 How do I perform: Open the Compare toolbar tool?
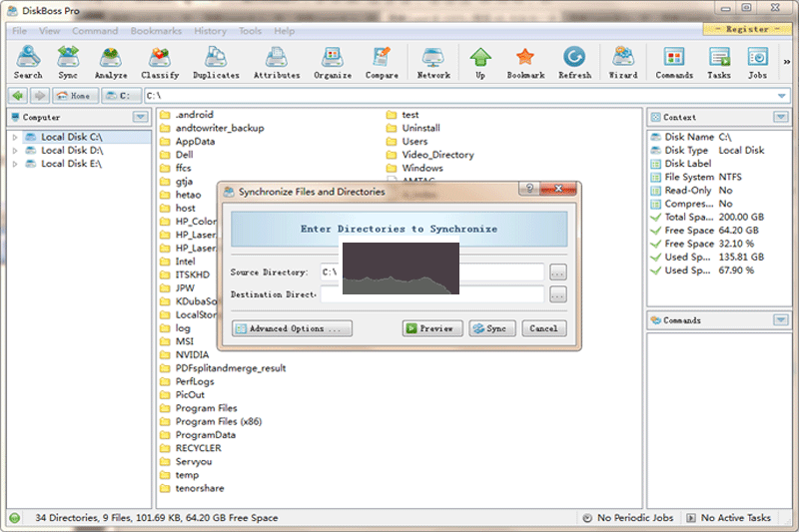point(382,63)
